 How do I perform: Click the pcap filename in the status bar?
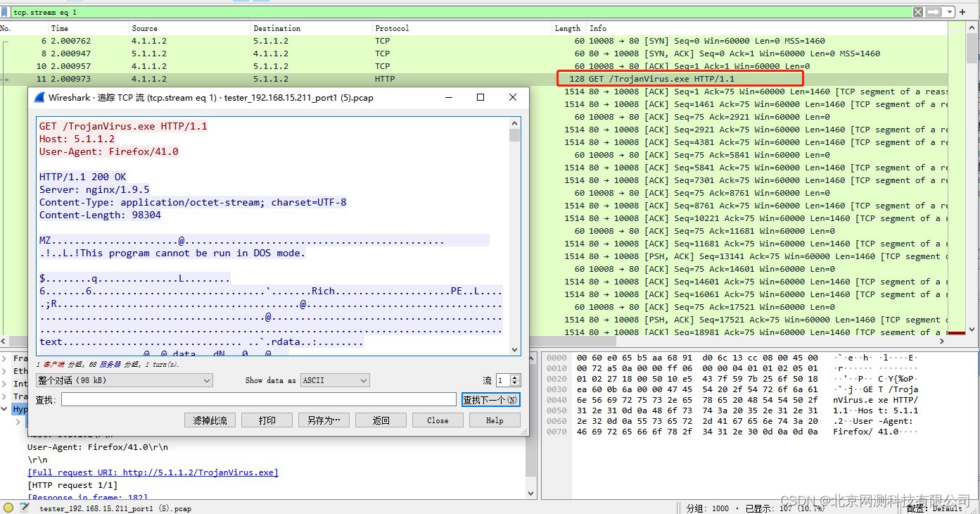(x=115, y=508)
